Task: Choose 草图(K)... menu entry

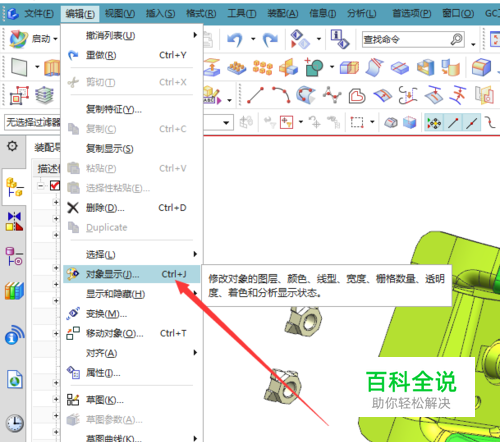Action: [x=132, y=400]
